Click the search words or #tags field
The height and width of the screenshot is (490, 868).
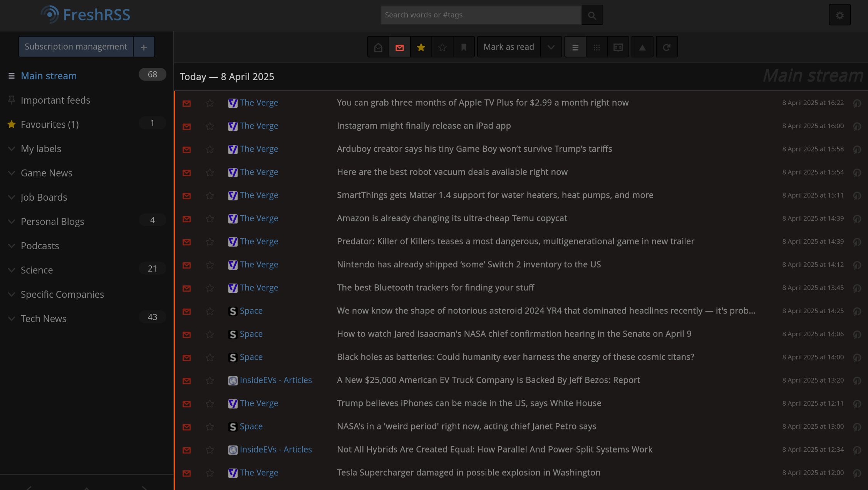pos(481,15)
